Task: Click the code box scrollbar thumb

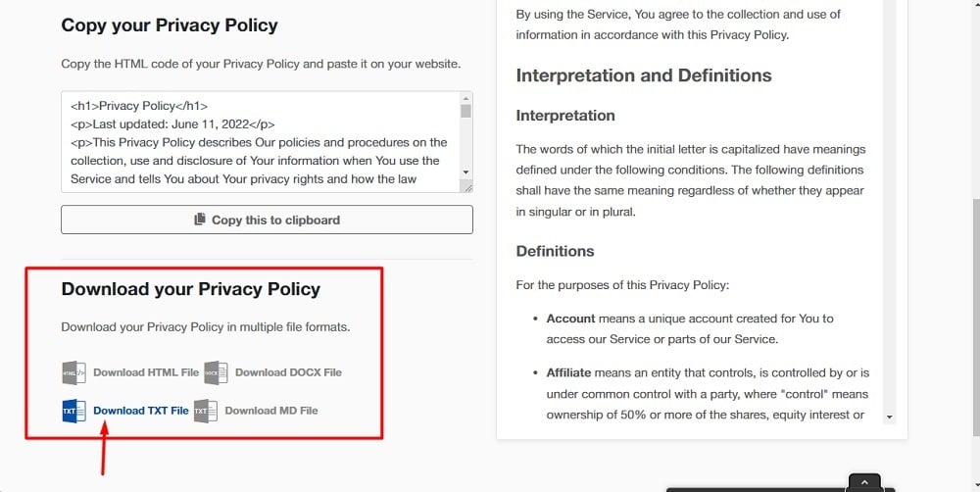Action: pos(465,111)
